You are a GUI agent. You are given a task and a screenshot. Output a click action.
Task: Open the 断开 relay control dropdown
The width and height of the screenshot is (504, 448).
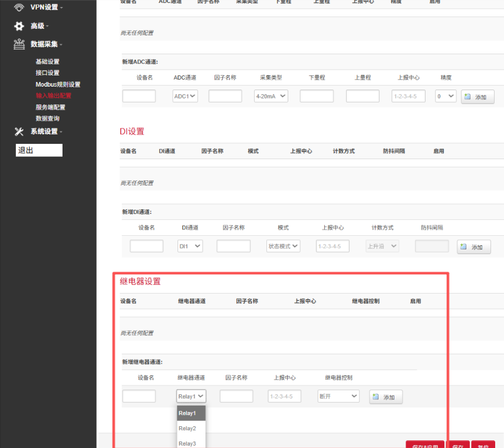click(338, 396)
